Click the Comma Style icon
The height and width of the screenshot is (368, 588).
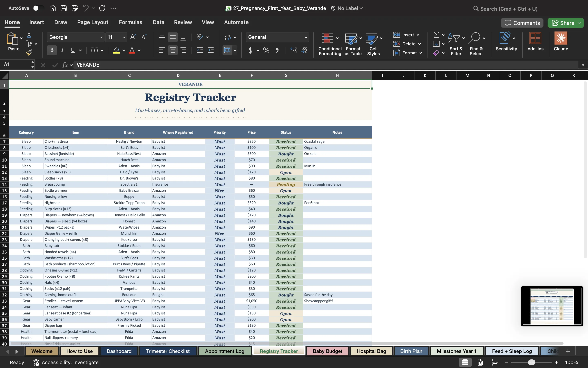coord(277,50)
